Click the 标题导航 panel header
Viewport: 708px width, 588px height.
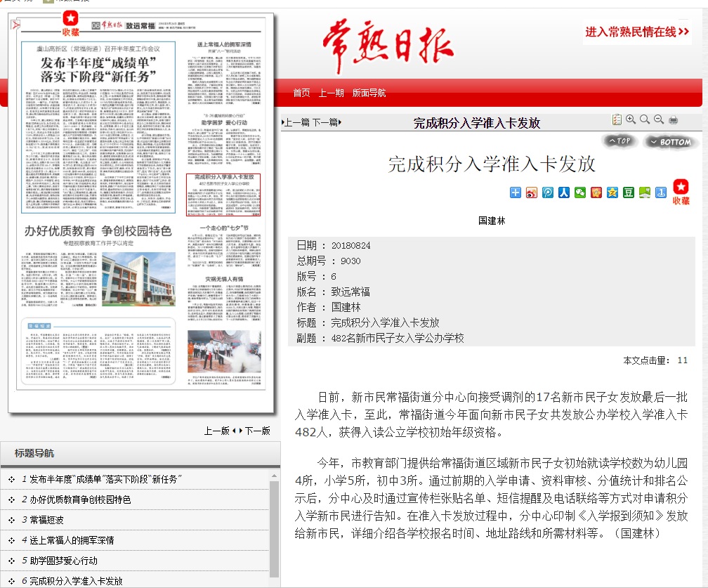coord(140,453)
